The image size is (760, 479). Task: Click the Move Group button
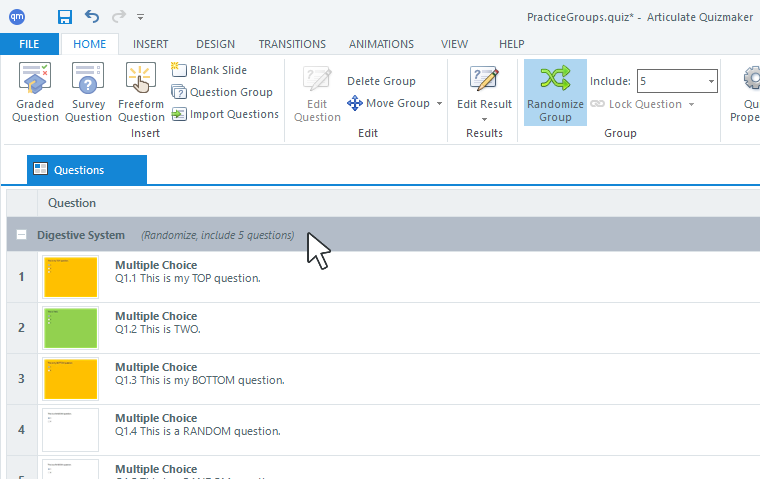(389, 103)
